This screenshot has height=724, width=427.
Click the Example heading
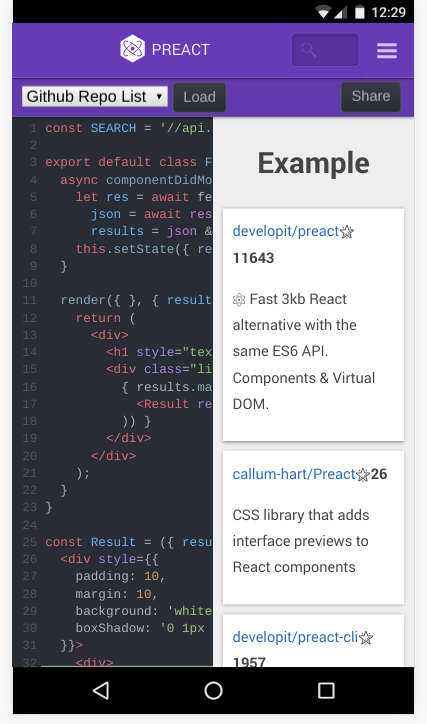pyautogui.click(x=313, y=163)
